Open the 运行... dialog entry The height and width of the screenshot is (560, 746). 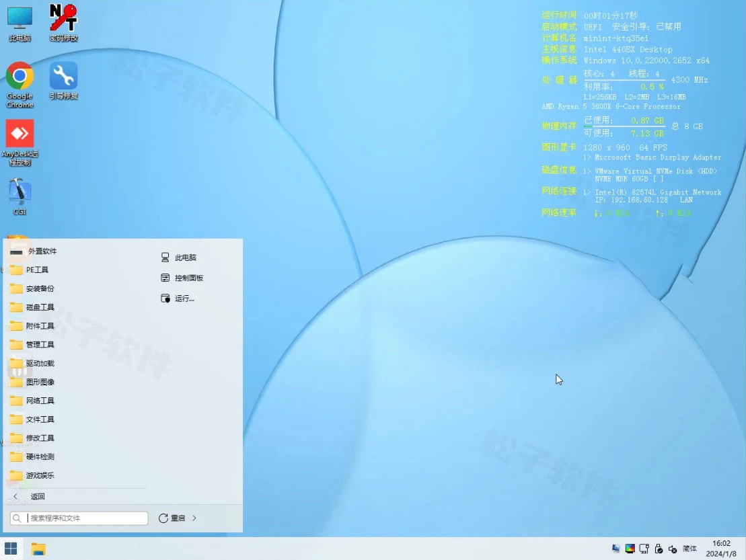tap(178, 298)
